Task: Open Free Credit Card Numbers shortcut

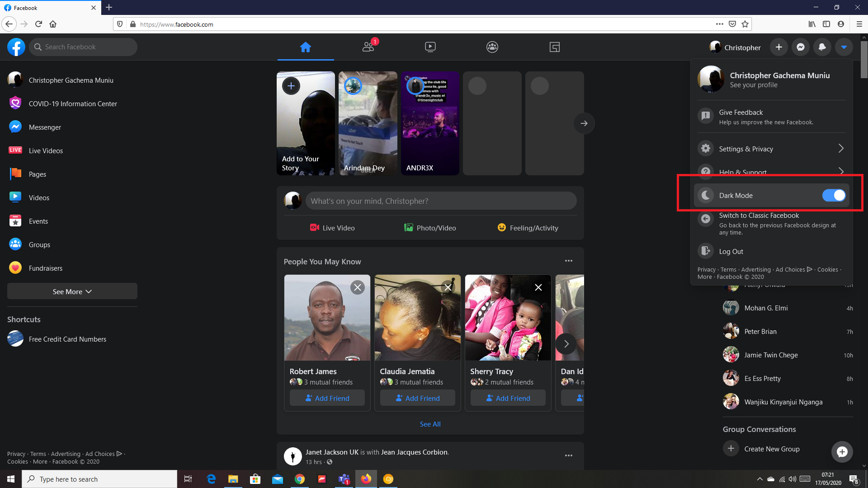Action: click(x=72, y=339)
